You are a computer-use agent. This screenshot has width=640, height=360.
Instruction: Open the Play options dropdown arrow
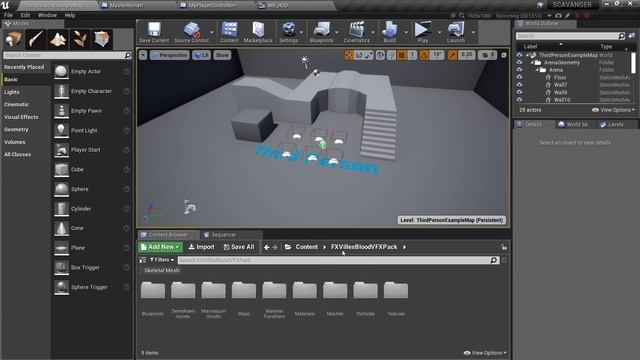click(440, 32)
